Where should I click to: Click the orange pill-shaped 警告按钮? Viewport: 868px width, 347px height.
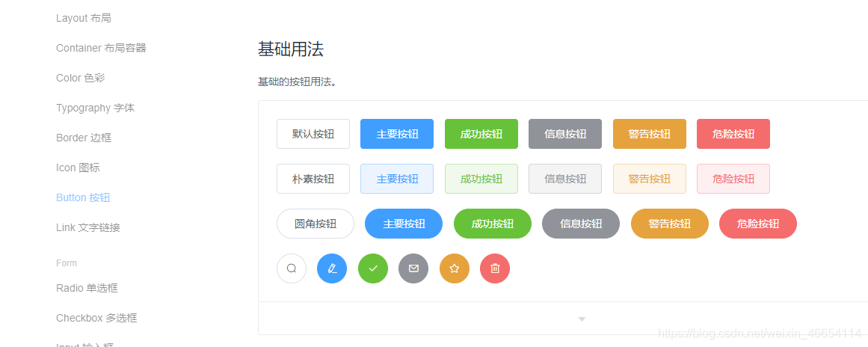(670, 224)
